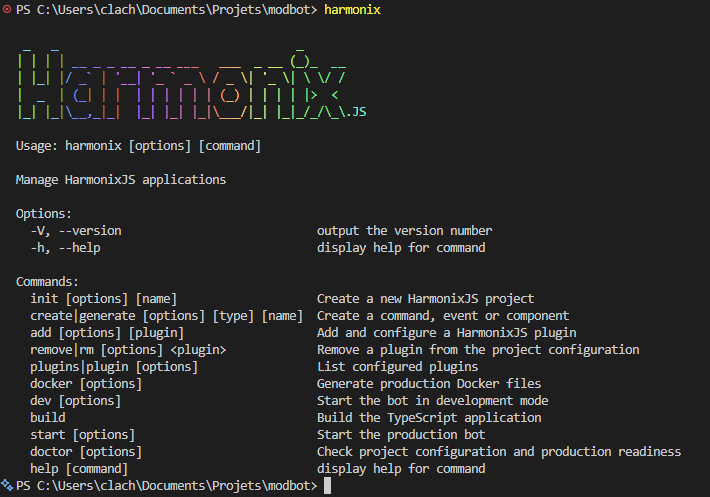Click 'output the version number' description
Viewport: 710px width, 497px height.
(x=404, y=231)
